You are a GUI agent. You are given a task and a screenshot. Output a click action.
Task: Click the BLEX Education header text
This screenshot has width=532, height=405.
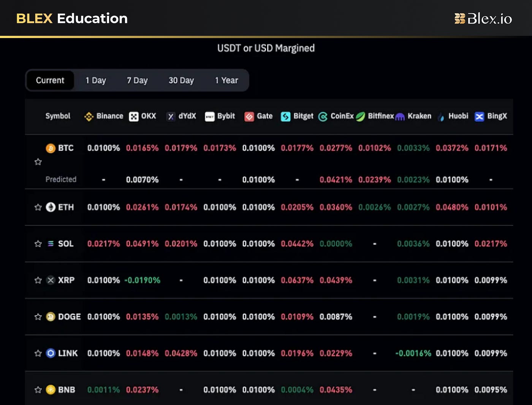[x=72, y=18]
